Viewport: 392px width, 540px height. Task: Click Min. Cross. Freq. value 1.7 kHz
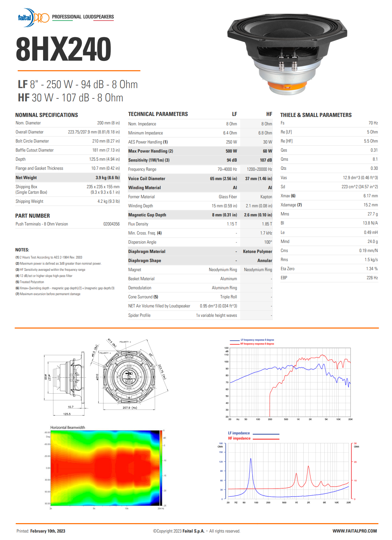click(x=266, y=233)
